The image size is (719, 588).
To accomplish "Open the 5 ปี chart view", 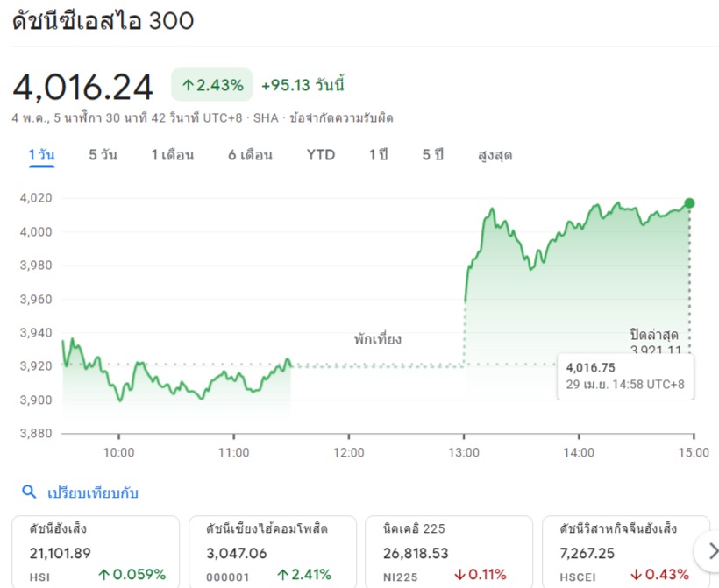I will [433, 155].
